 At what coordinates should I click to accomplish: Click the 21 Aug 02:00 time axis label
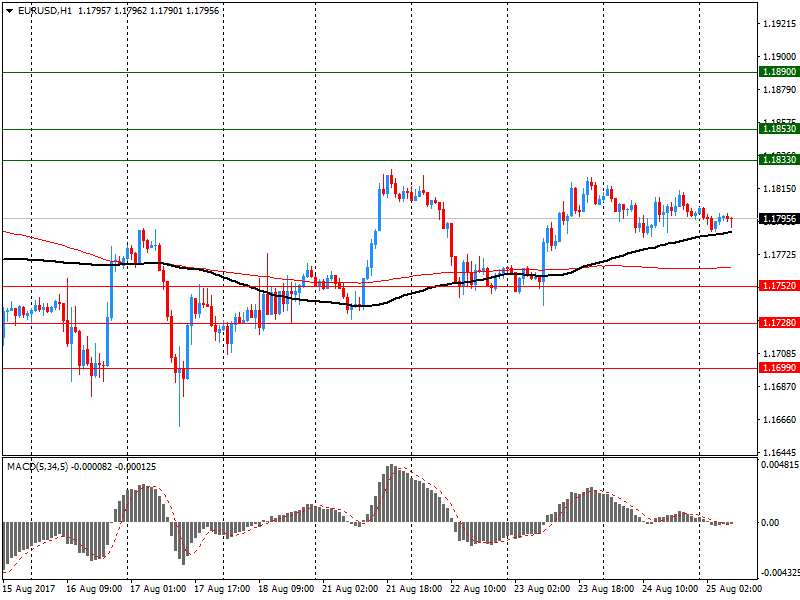(x=350, y=589)
